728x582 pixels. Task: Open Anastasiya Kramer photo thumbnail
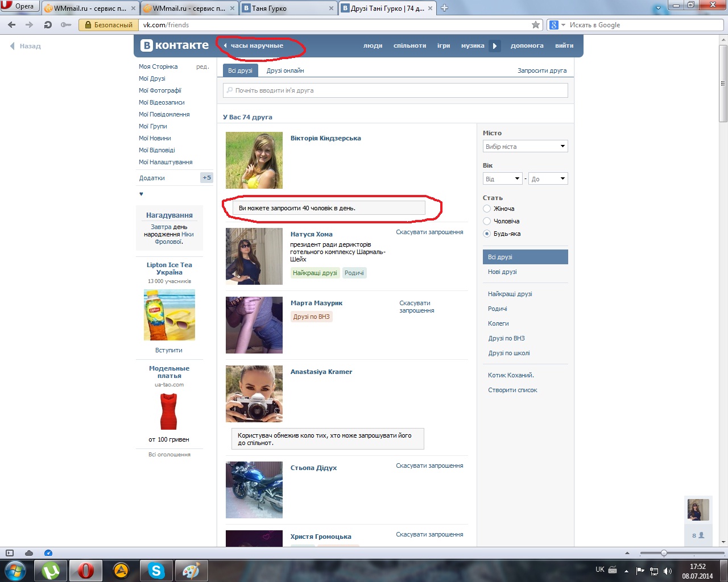254,394
